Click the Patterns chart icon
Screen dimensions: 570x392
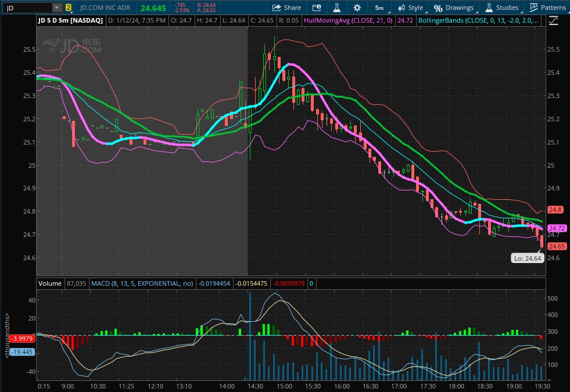533,8
